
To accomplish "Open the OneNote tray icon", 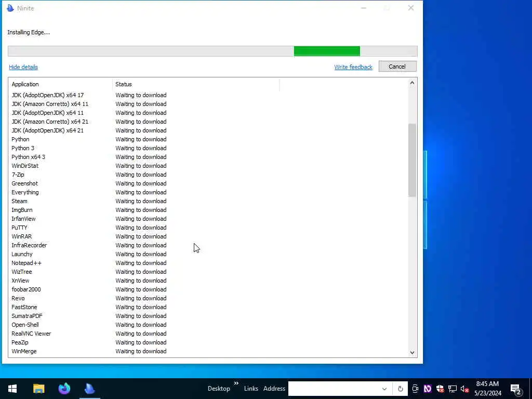I will pos(428,389).
